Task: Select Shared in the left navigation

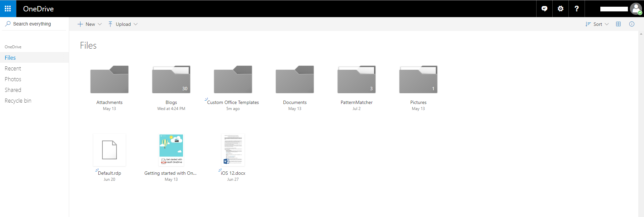Action: (34, 90)
